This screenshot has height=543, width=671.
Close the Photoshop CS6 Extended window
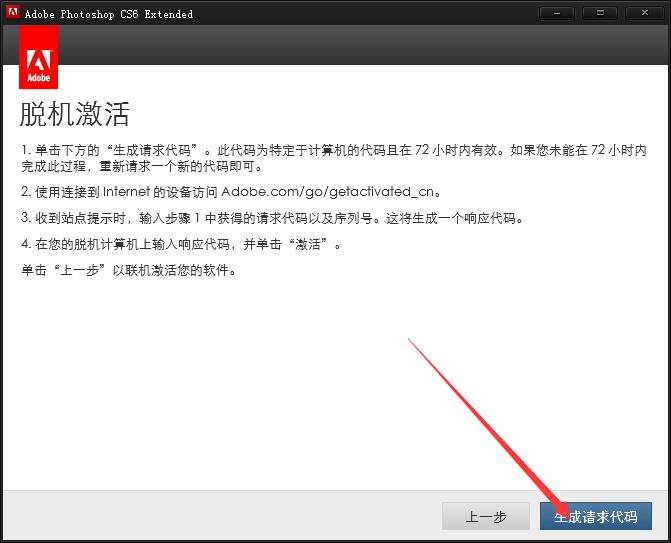click(x=644, y=13)
